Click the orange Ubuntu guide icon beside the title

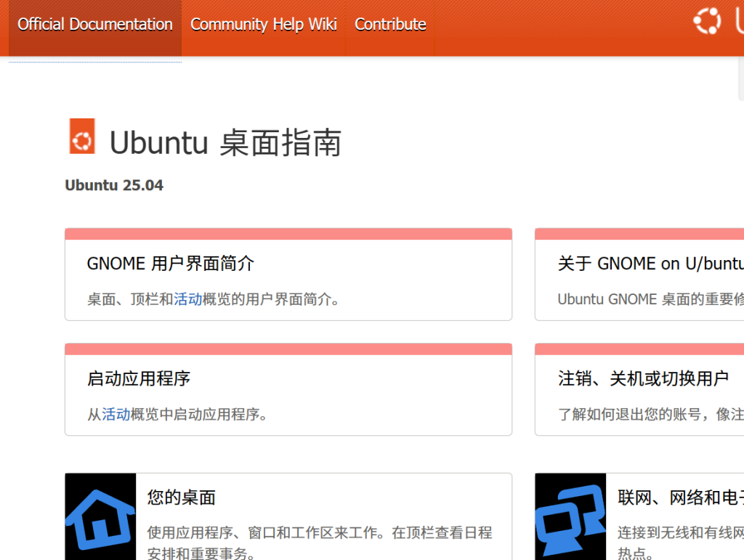click(82, 136)
